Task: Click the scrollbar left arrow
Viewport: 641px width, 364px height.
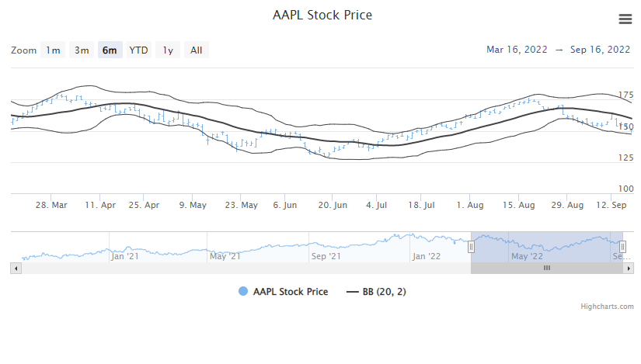Action: pyautogui.click(x=16, y=268)
